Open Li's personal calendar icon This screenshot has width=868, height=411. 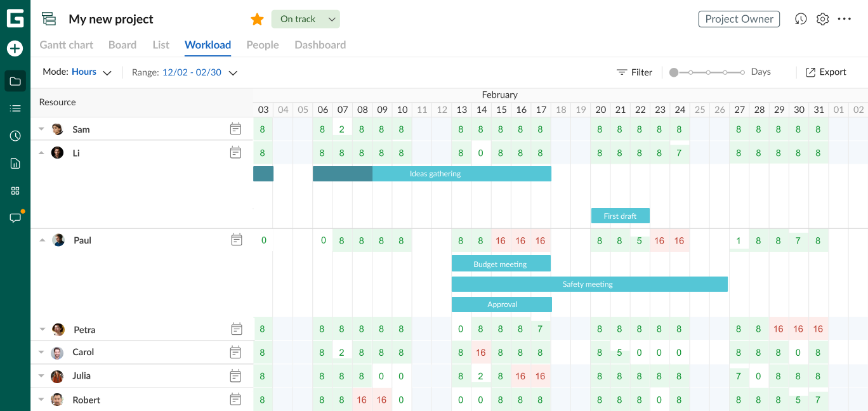pos(236,152)
